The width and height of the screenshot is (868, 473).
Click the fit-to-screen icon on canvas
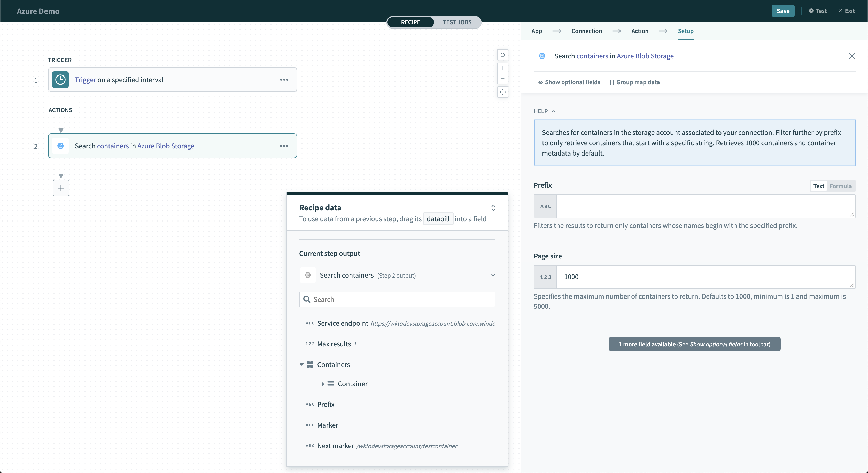coord(502,92)
